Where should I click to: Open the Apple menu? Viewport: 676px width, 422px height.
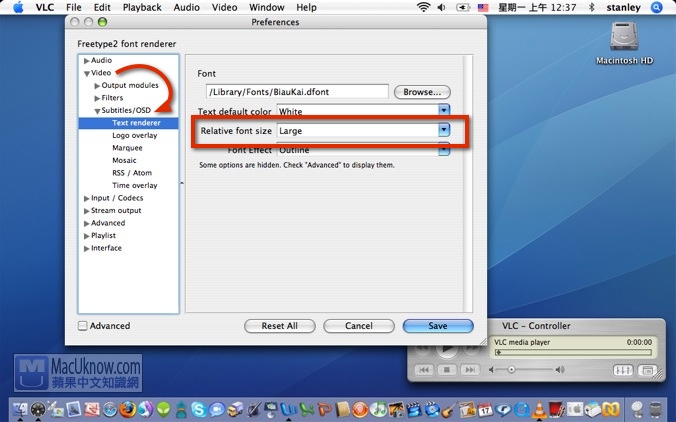(x=18, y=7)
